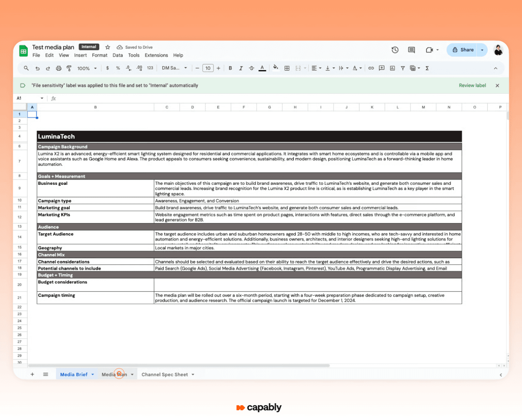Click the create a filter funnel icon

[x=403, y=68]
